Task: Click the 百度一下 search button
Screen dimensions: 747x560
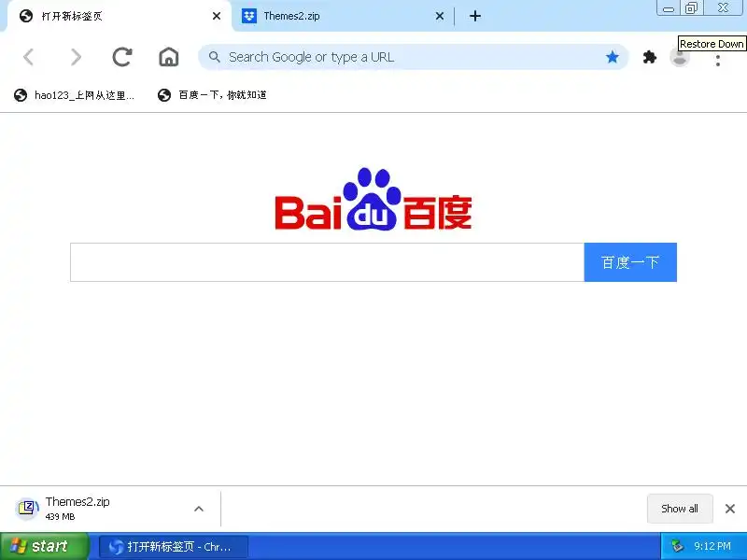Action: pos(630,262)
